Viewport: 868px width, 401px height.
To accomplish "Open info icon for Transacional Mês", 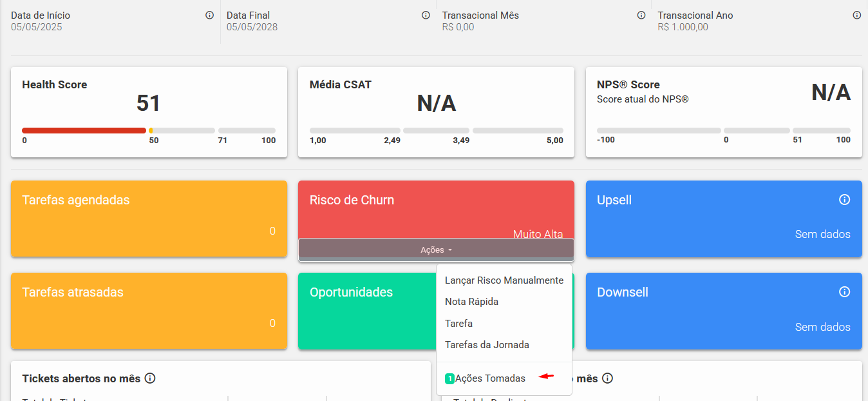I will 641,15.
